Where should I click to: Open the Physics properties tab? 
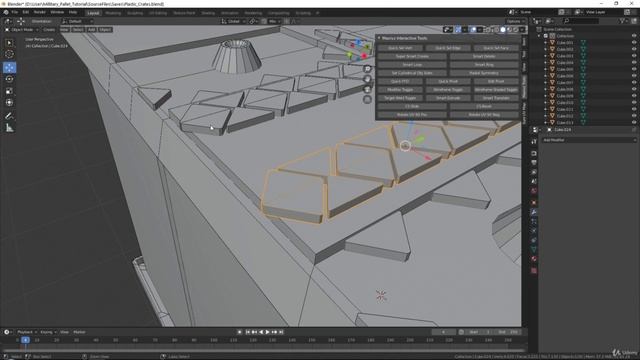point(534,231)
